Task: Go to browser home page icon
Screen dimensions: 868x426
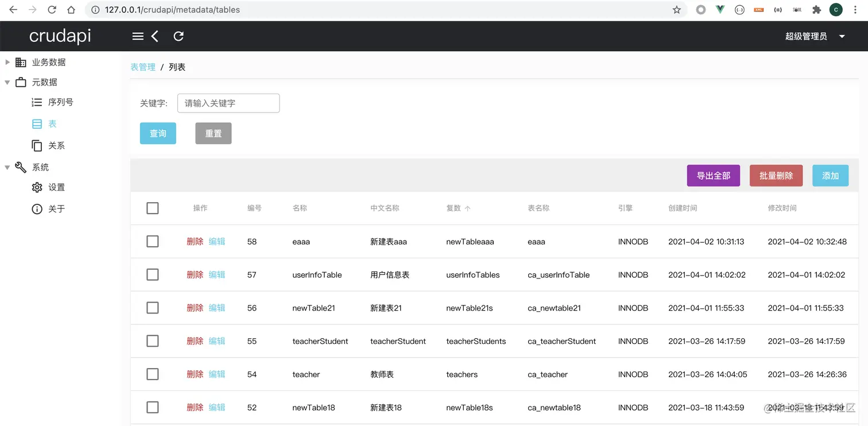Action: 71,10
